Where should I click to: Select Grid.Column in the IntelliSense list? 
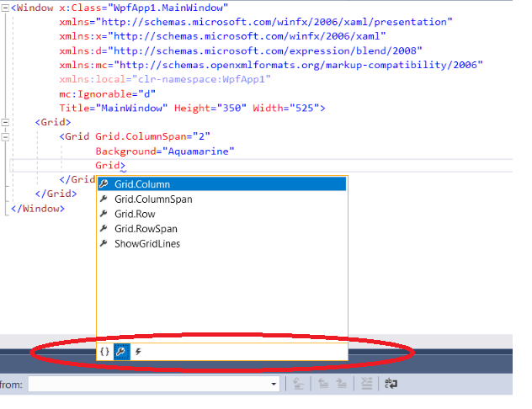[222, 184]
